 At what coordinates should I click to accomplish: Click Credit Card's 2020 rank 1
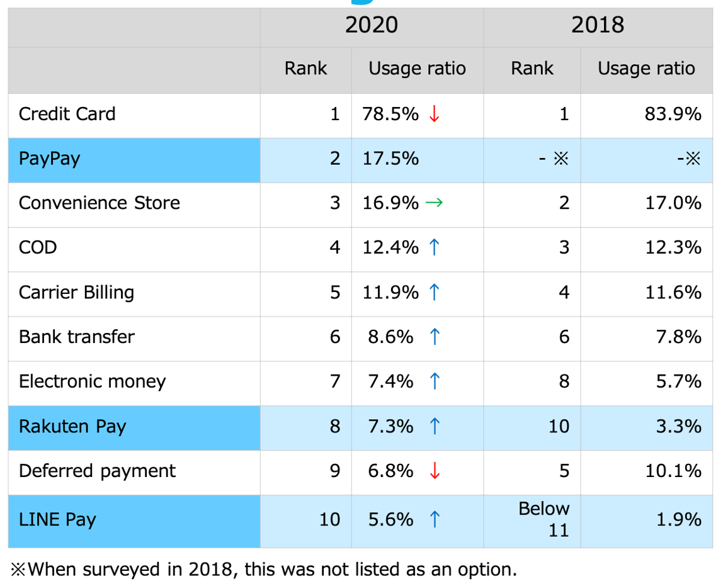click(x=335, y=114)
